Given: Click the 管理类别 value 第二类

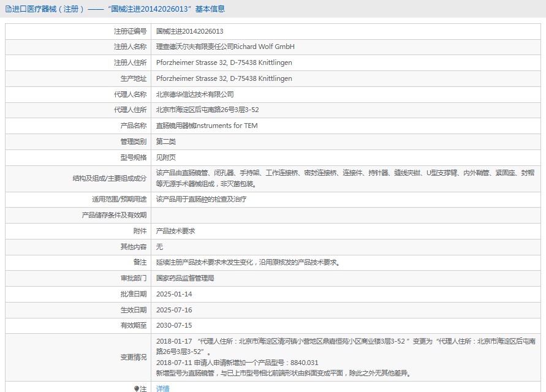Looking at the screenshot, I should 165,141.
